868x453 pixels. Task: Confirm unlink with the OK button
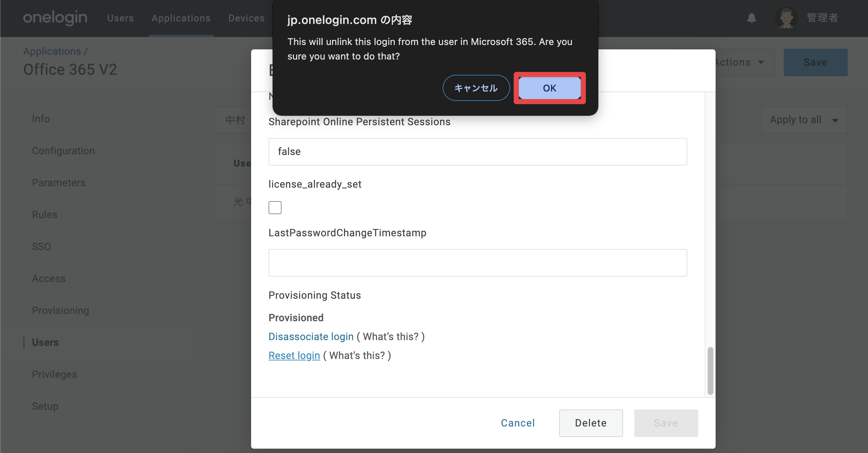[549, 88]
